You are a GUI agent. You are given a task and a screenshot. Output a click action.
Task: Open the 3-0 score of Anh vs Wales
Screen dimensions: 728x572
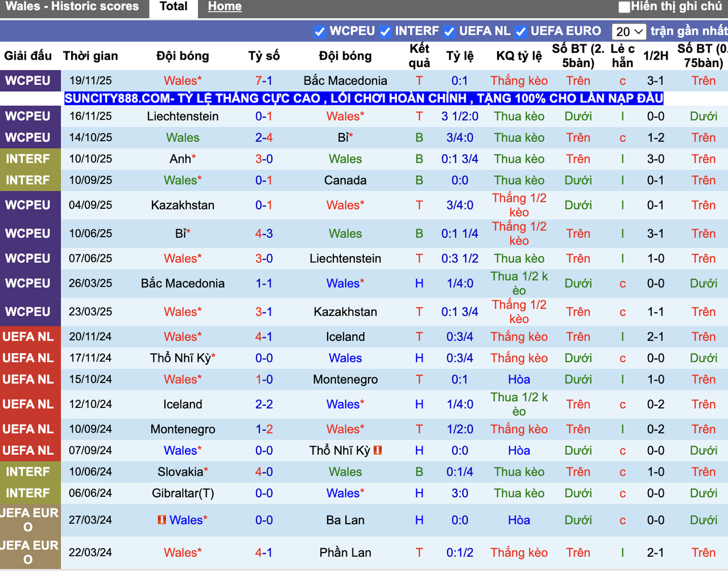coord(264,159)
